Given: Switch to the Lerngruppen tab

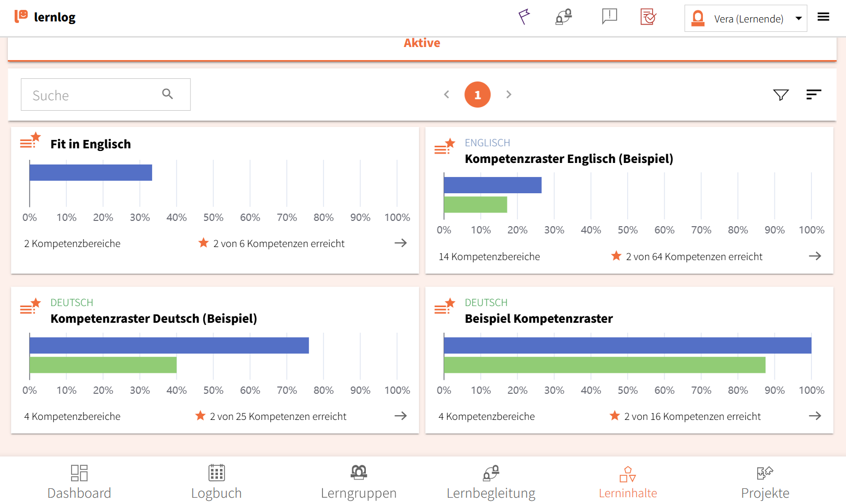Looking at the screenshot, I should pos(358,482).
